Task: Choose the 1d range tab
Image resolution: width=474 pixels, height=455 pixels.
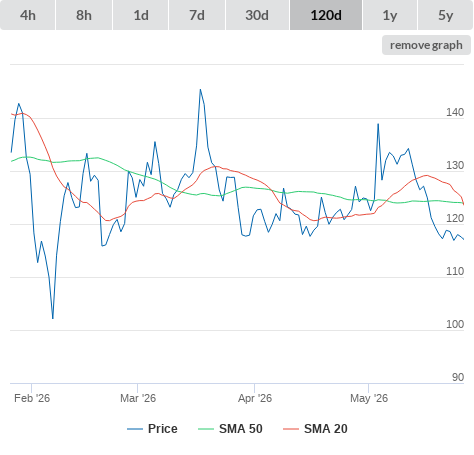Action: tap(141, 15)
